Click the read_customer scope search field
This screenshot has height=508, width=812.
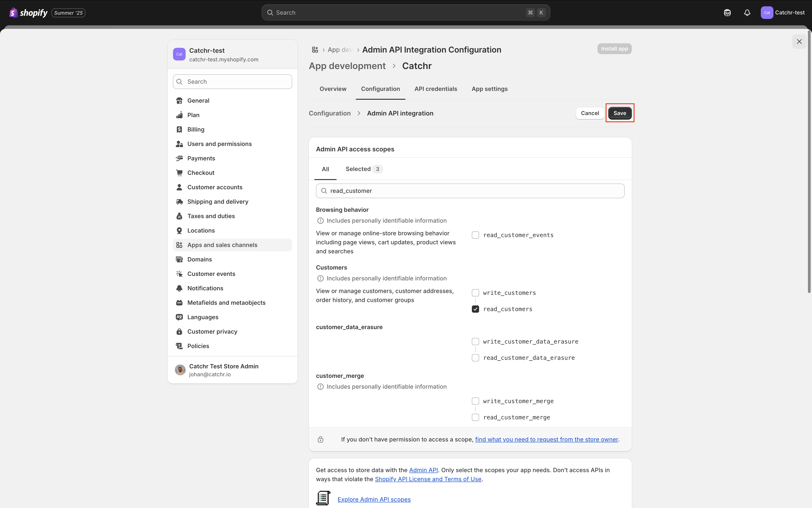(x=470, y=191)
